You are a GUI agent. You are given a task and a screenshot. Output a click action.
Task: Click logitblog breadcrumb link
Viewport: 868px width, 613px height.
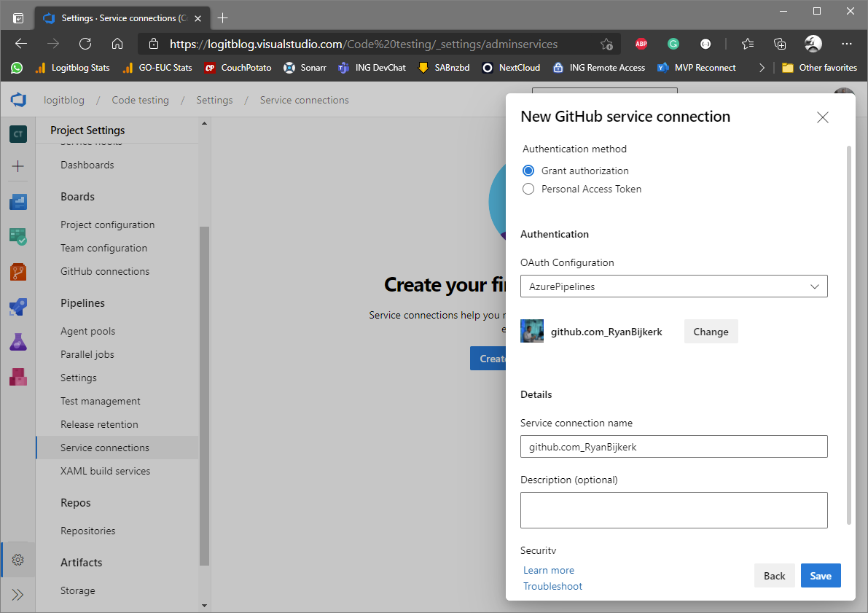(x=64, y=101)
